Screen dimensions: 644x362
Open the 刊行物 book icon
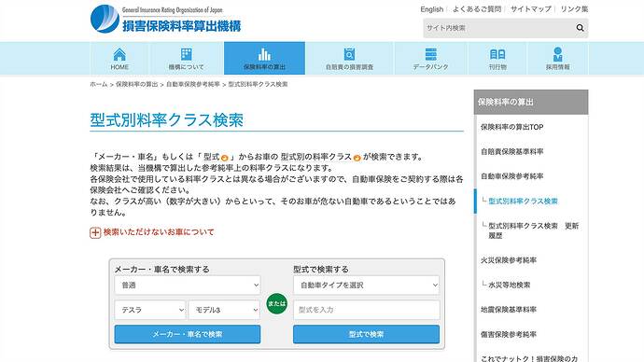pos(497,54)
